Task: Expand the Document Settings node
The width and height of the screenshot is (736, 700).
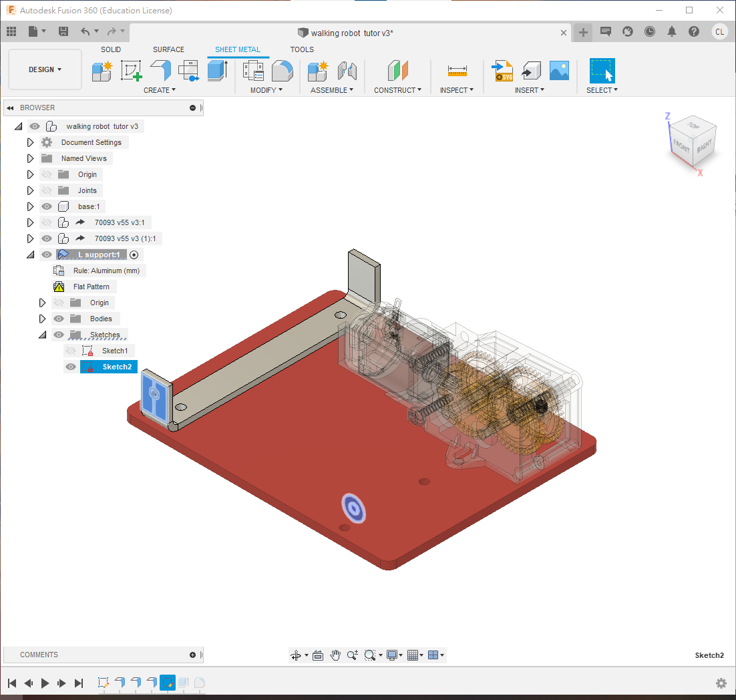Action: click(30, 142)
